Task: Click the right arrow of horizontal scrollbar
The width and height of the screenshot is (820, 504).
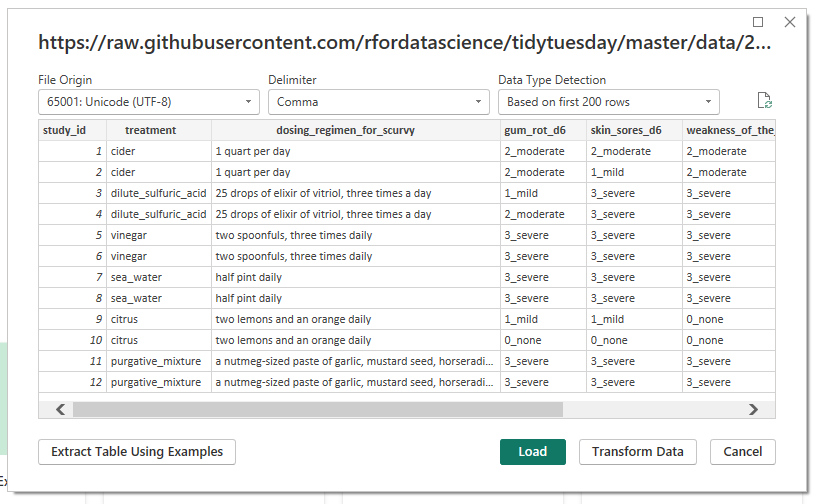Action: 753,409
